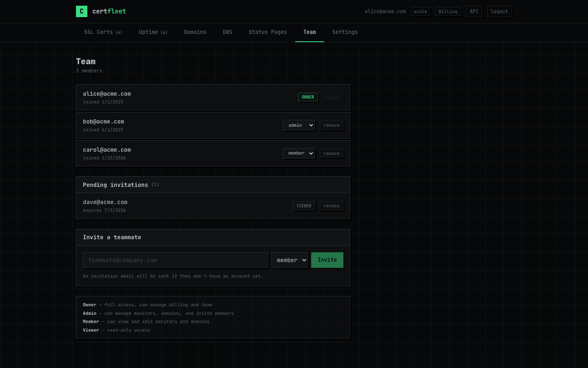Screen dimensions: 588x368
Task: Click the green Invite button
Action: [327, 260]
